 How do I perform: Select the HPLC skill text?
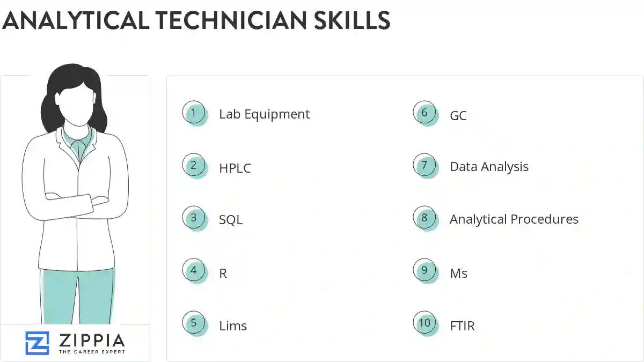[x=235, y=168]
